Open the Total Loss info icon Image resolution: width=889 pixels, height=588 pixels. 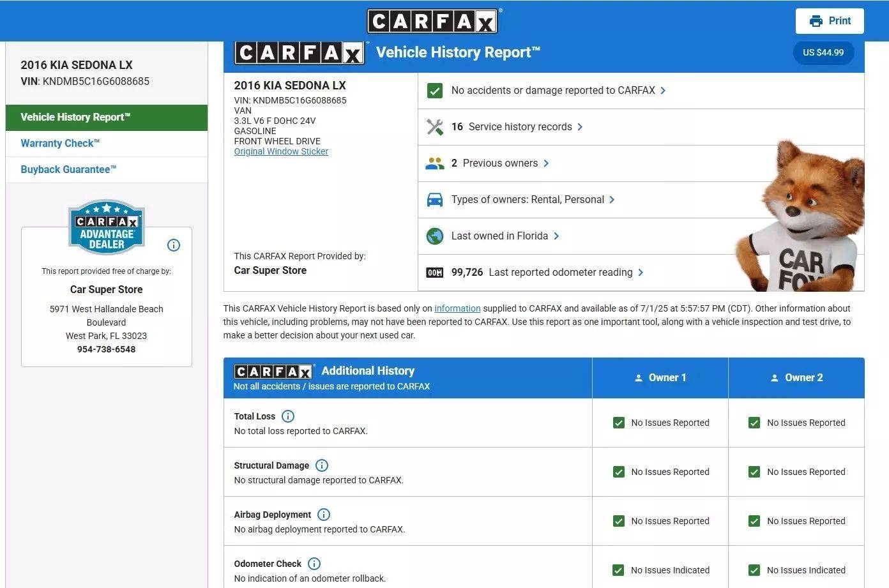point(288,416)
